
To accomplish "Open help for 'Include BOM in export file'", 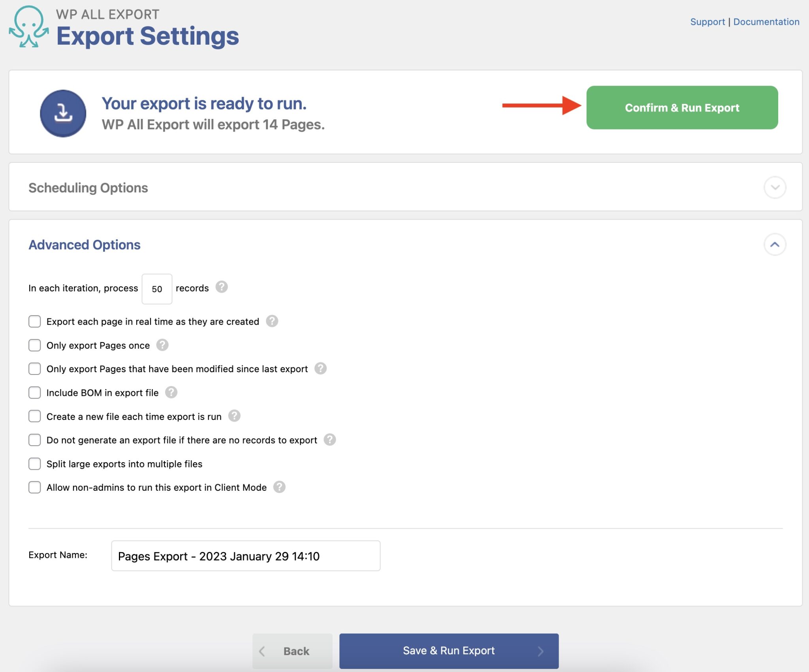I will pyautogui.click(x=171, y=392).
